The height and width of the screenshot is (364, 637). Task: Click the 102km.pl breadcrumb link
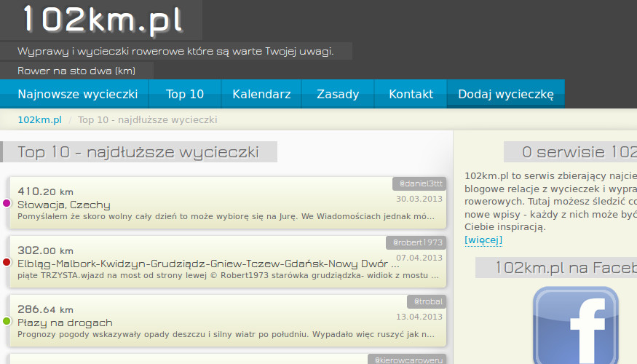[x=39, y=119]
